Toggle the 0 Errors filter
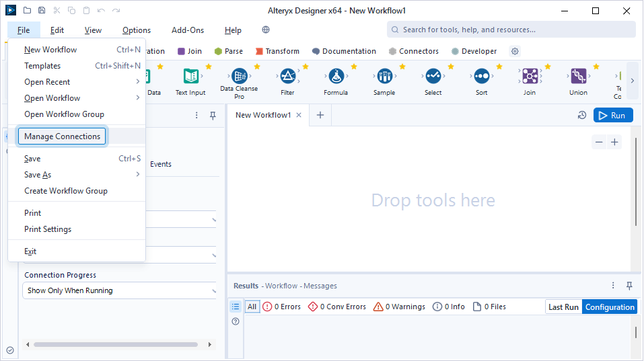Viewport: 644px width, 361px height. point(282,307)
